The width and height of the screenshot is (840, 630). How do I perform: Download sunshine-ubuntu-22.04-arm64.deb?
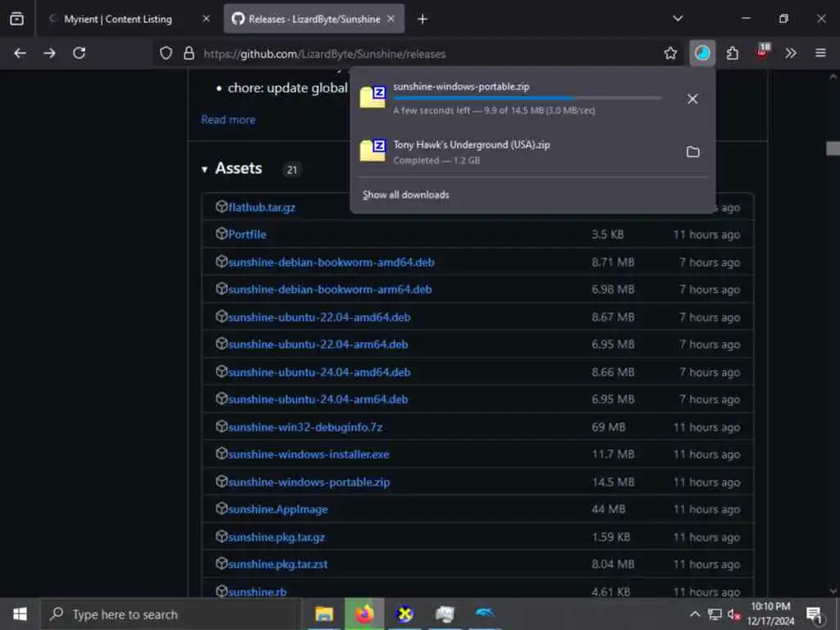click(x=318, y=345)
